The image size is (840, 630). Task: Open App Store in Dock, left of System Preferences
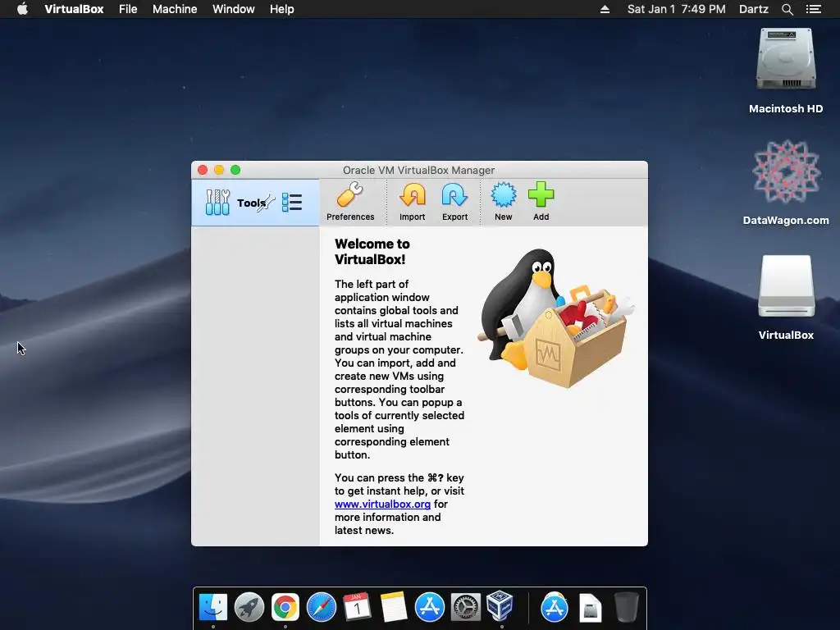429,608
